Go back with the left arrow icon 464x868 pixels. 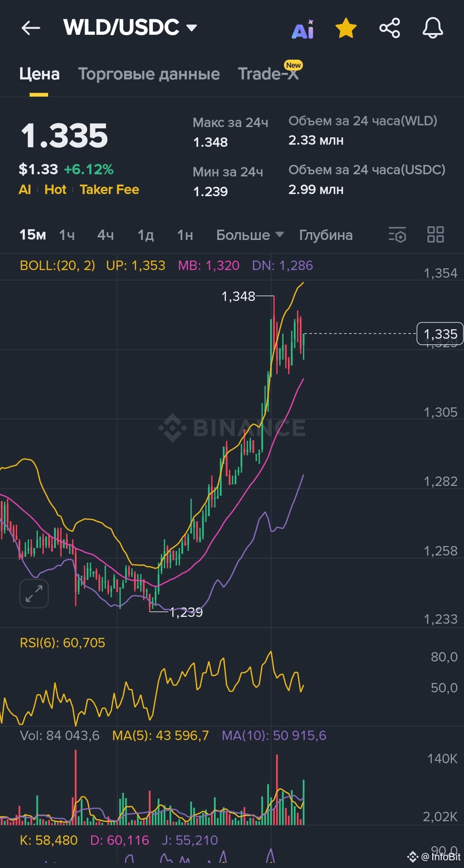tap(31, 28)
